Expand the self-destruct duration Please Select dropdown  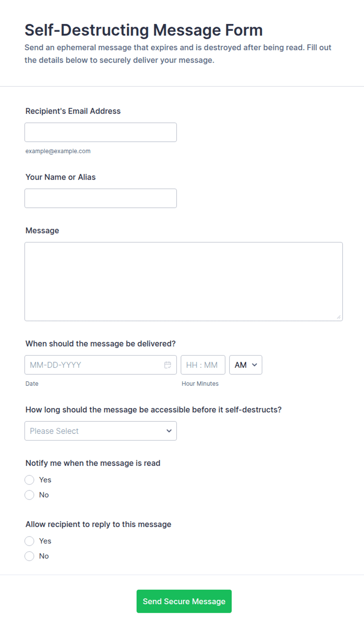[x=101, y=431]
